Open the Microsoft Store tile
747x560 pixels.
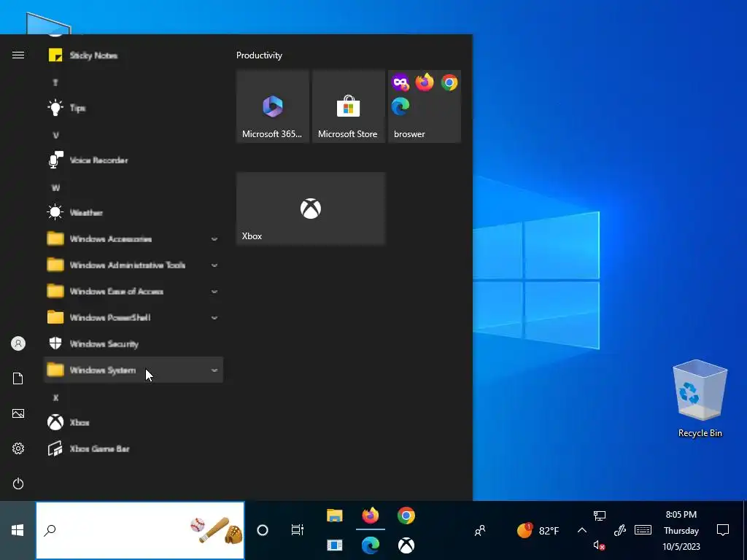tap(348, 106)
